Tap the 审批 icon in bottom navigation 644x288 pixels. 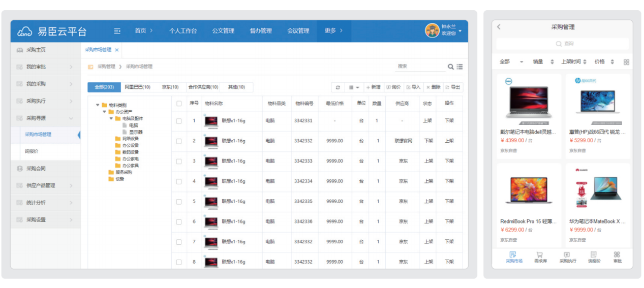point(617,254)
